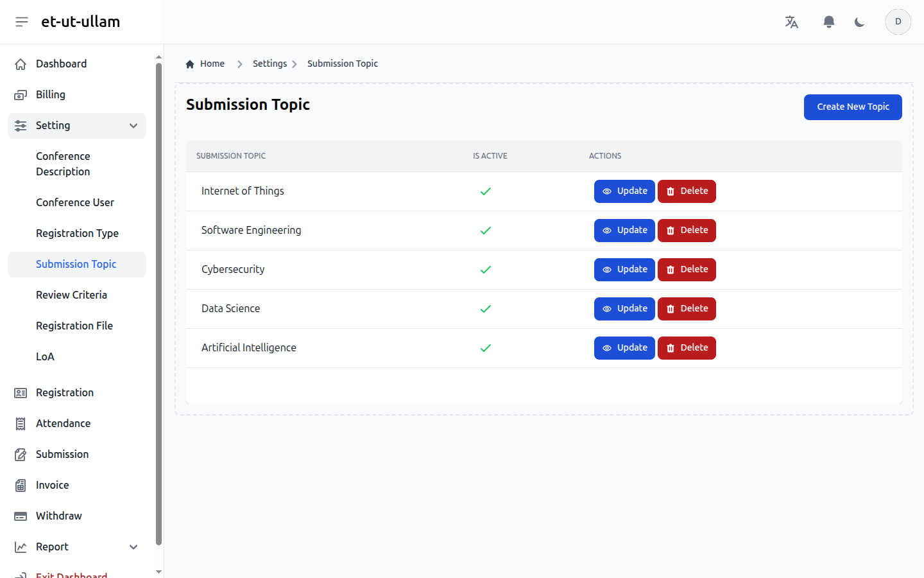Click the Report chart icon

[21, 547]
